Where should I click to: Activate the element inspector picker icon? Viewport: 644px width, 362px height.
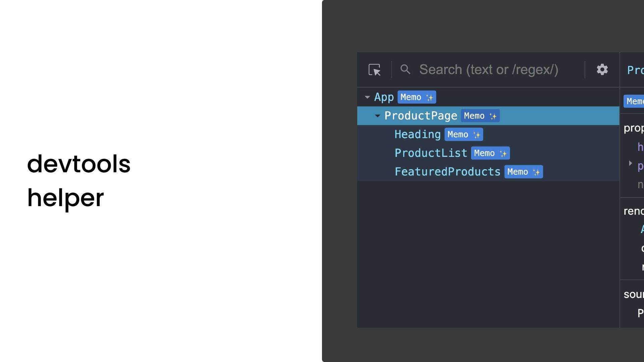pyautogui.click(x=374, y=70)
